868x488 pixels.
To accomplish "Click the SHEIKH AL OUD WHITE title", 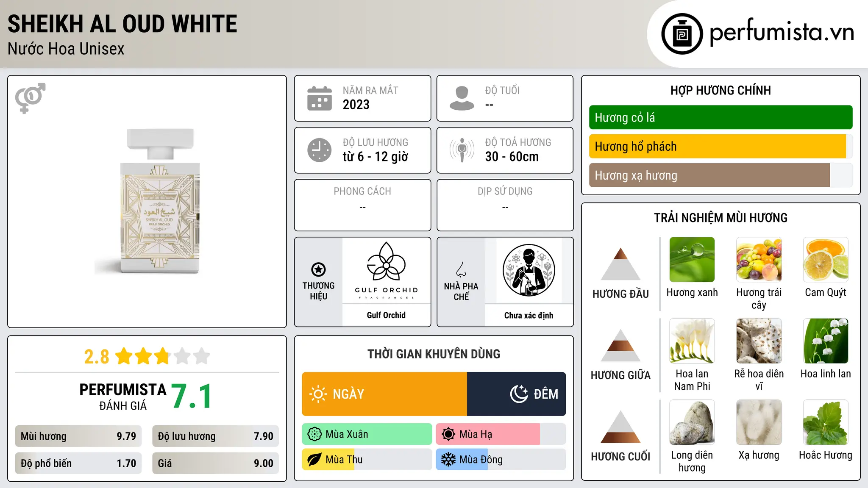I will click(x=122, y=24).
